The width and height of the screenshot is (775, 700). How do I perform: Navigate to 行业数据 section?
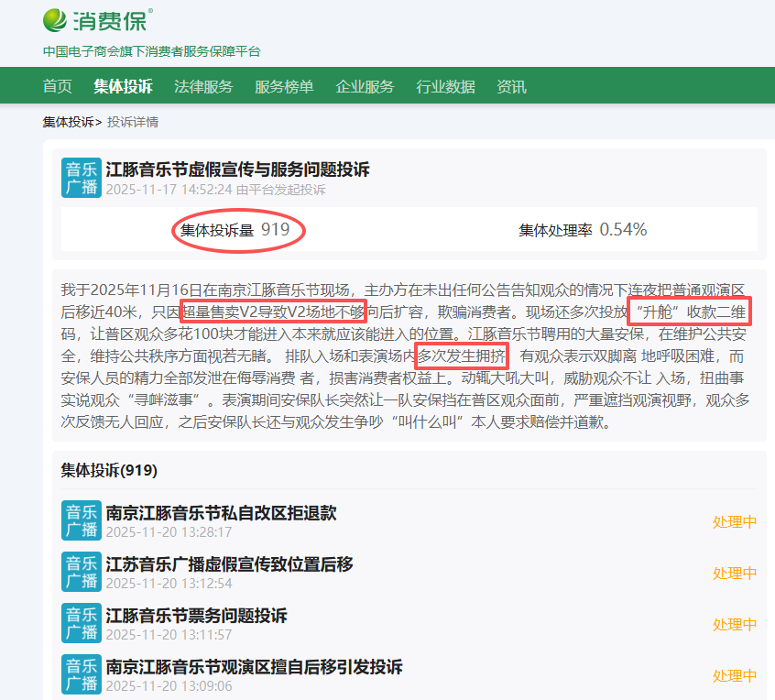(x=445, y=87)
